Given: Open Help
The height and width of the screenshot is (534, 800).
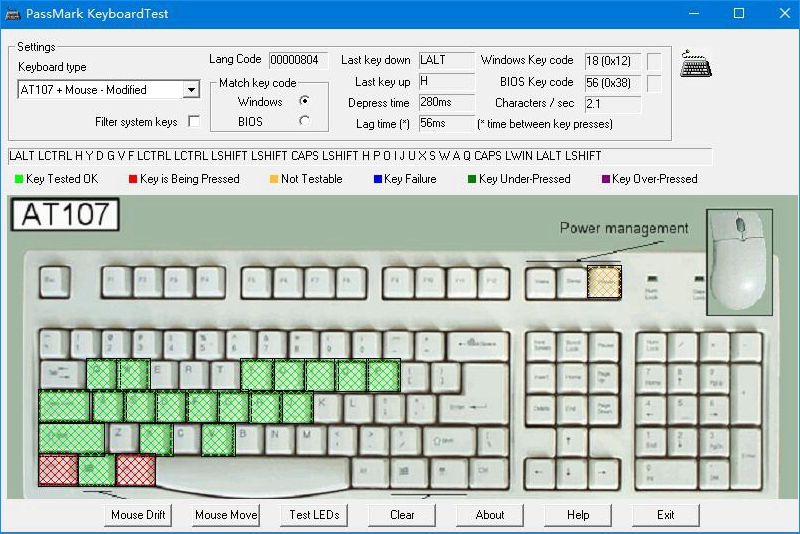Looking at the screenshot, I should click(578, 515).
